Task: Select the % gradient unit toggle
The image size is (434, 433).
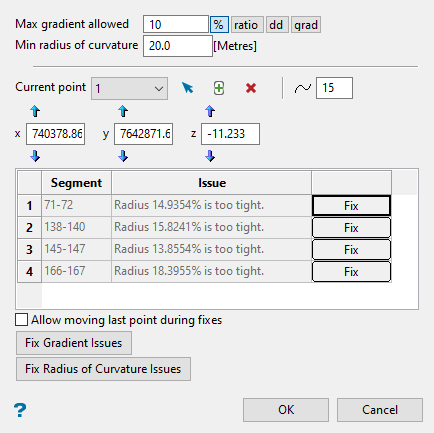Action: [x=219, y=25]
